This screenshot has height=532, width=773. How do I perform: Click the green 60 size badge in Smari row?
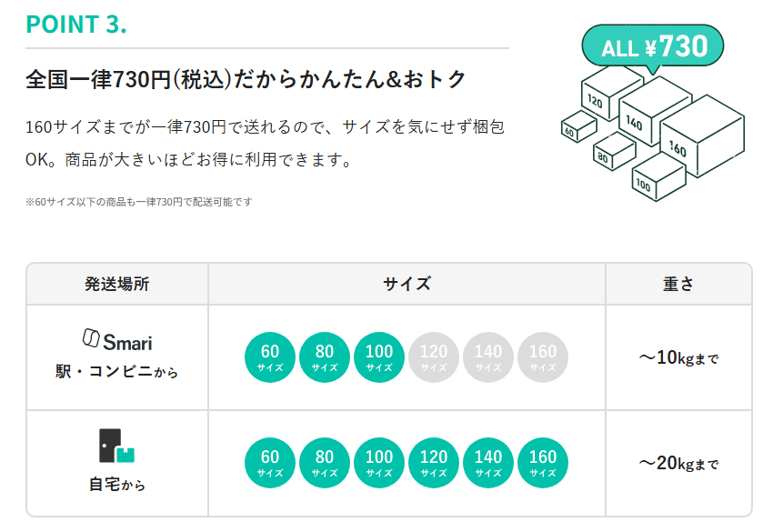click(270, 357)
